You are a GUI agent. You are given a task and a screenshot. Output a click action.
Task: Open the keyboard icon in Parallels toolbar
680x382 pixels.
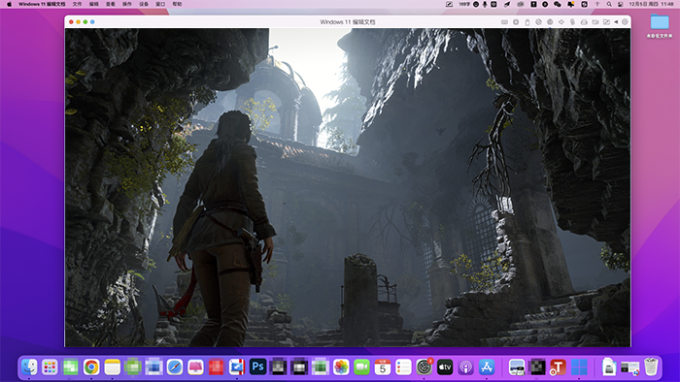504,22
